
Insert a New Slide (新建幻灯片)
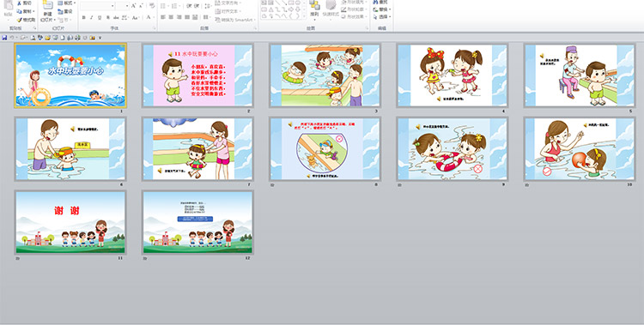click(47, 10)
